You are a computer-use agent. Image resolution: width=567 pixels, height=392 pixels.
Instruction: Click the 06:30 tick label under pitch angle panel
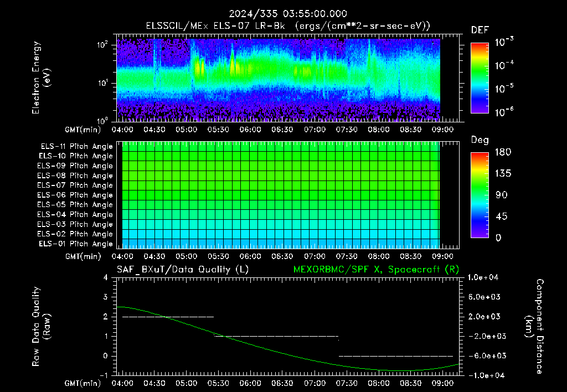click(282, 256)
